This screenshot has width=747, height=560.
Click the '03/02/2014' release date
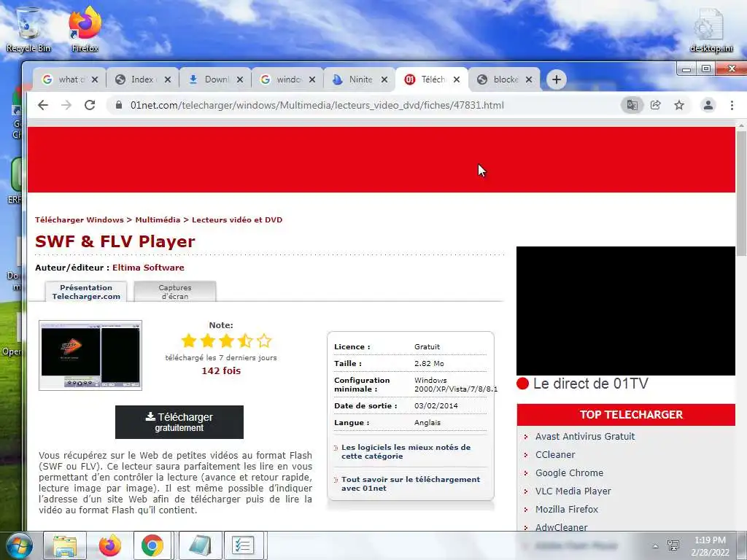pyautogui.click(x=436, y=405)
